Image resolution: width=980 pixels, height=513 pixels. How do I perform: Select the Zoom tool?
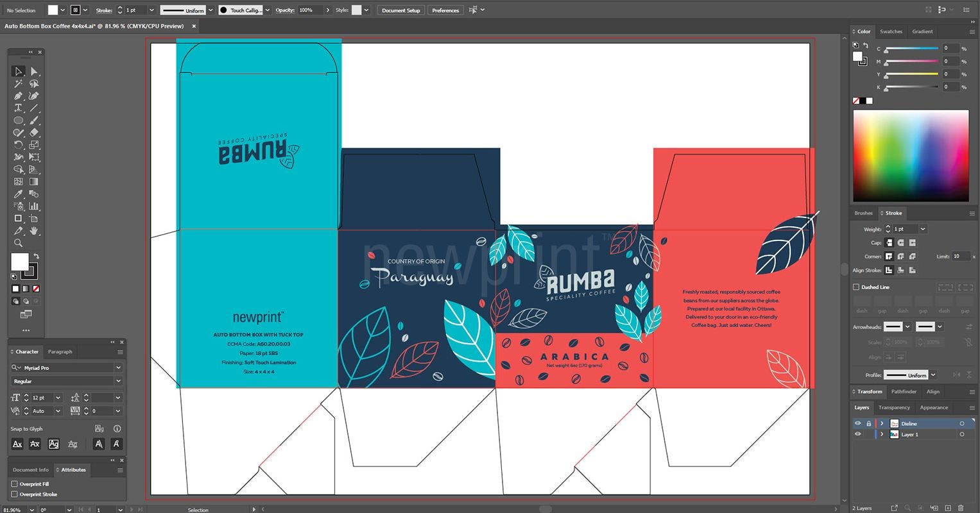pos(18,242)
